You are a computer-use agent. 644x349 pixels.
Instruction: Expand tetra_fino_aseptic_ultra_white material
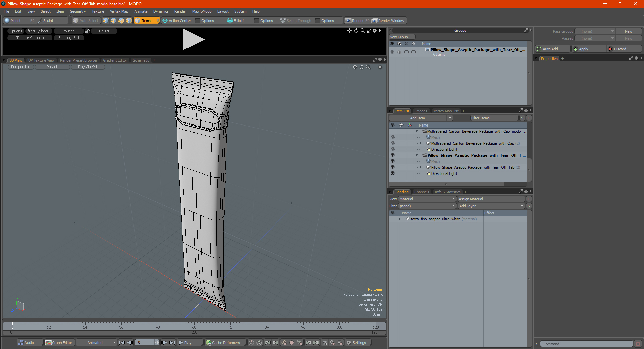click(x=400, y=219)
